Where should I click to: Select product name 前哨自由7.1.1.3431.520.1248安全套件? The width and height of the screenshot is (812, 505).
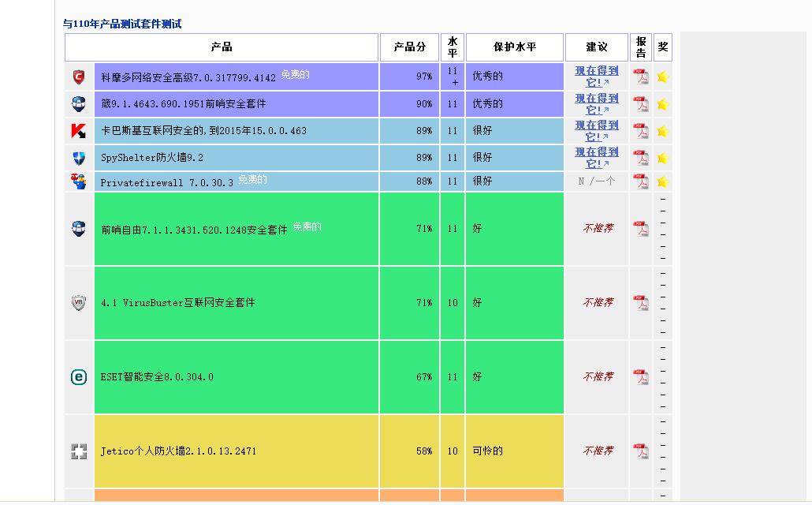coord(194,230)
